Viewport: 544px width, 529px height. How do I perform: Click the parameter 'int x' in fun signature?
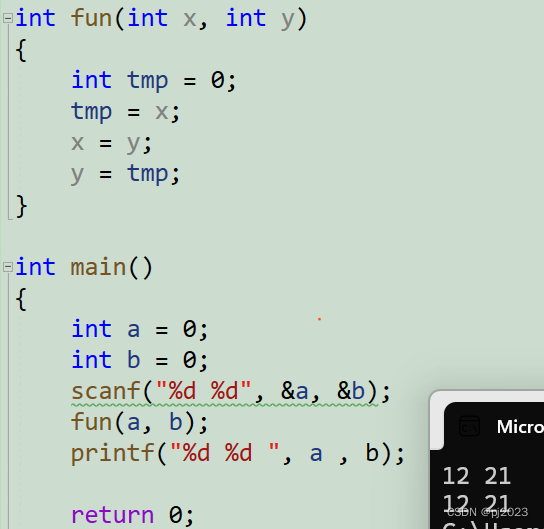[162, 18]
